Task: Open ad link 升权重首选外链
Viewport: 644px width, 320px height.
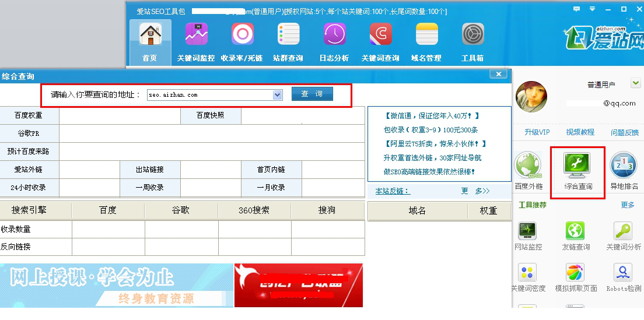Action: tap(432, 157)
